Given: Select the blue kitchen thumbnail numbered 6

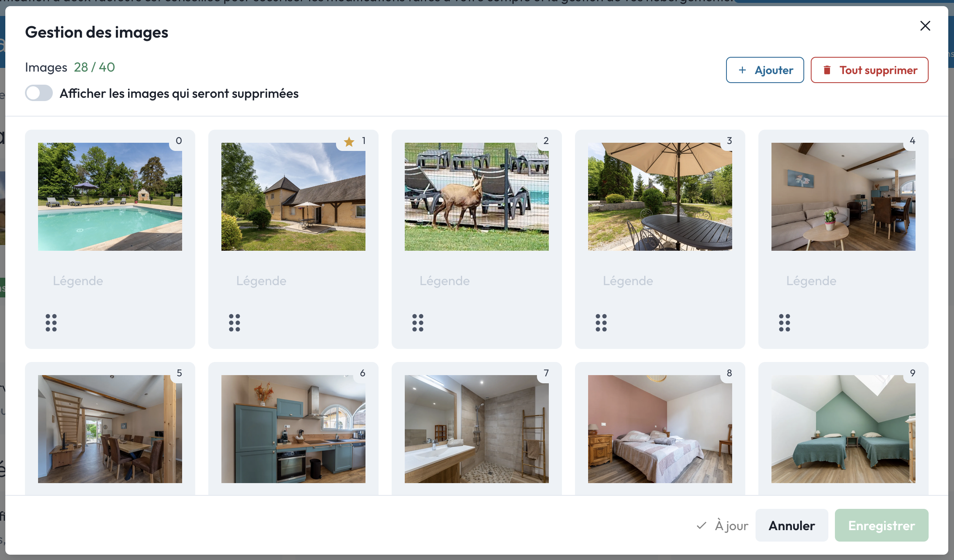Looking at the screenshot, I should click(293, 429).
